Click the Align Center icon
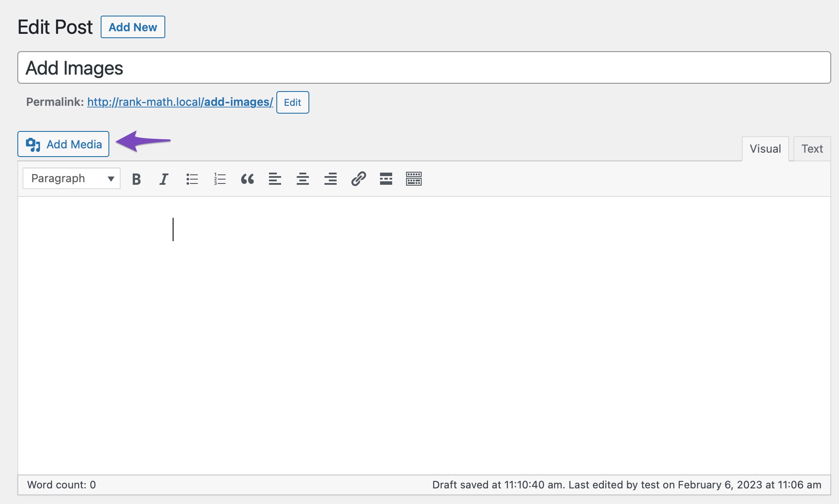The width and height of the screenshot is (839, 504). [x=302, y=178]
